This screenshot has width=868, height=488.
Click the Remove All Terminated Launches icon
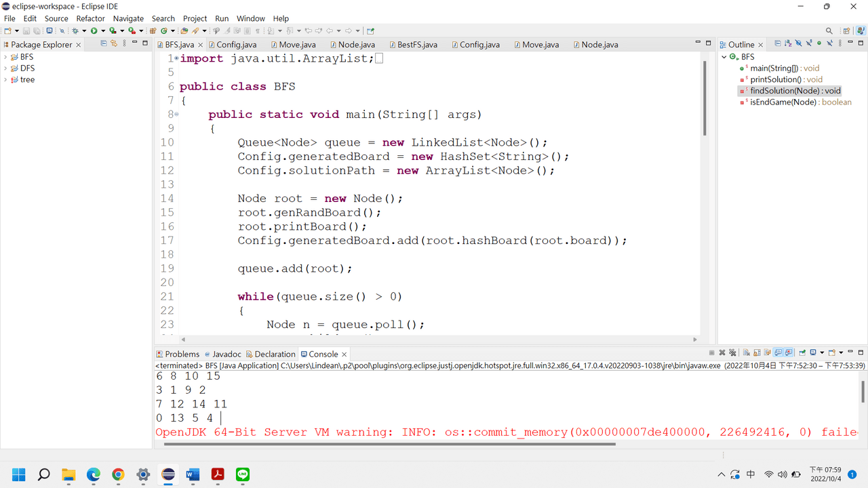pos(733,353)
